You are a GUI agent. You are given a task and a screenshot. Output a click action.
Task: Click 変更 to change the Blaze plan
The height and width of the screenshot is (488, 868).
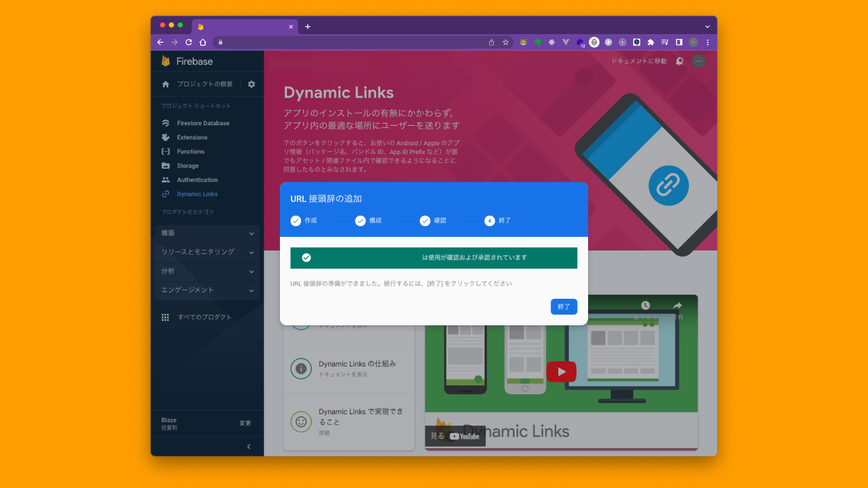245,423
